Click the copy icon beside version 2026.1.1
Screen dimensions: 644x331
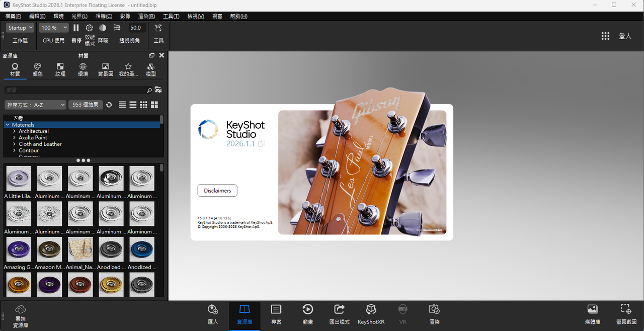(262, 144)
